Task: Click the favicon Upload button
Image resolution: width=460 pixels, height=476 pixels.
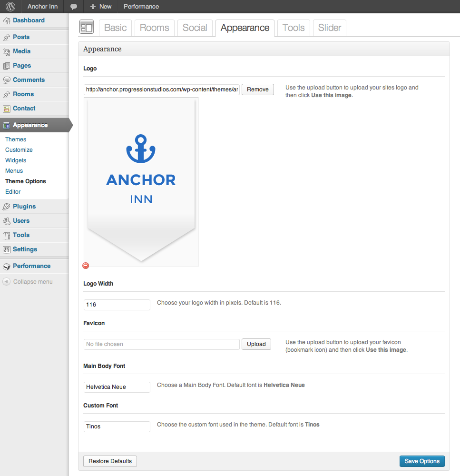Action: pos(256,344)
